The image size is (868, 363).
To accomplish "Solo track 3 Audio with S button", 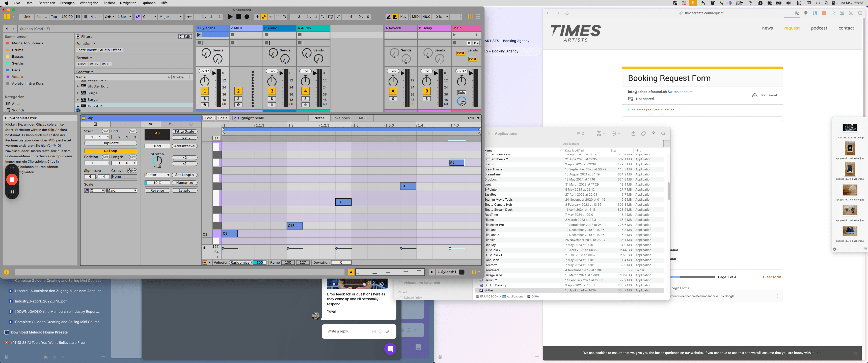I will [x=272, y=99].
